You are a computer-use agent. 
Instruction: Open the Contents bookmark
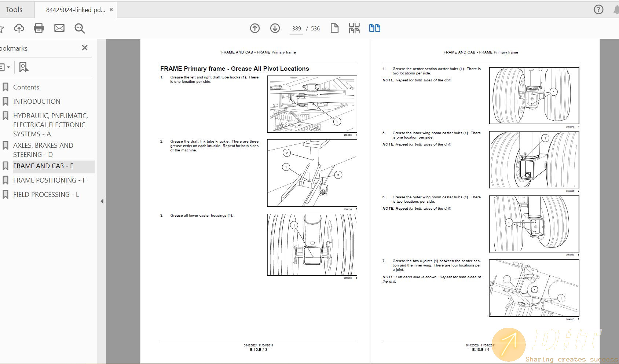click(26, 87)
